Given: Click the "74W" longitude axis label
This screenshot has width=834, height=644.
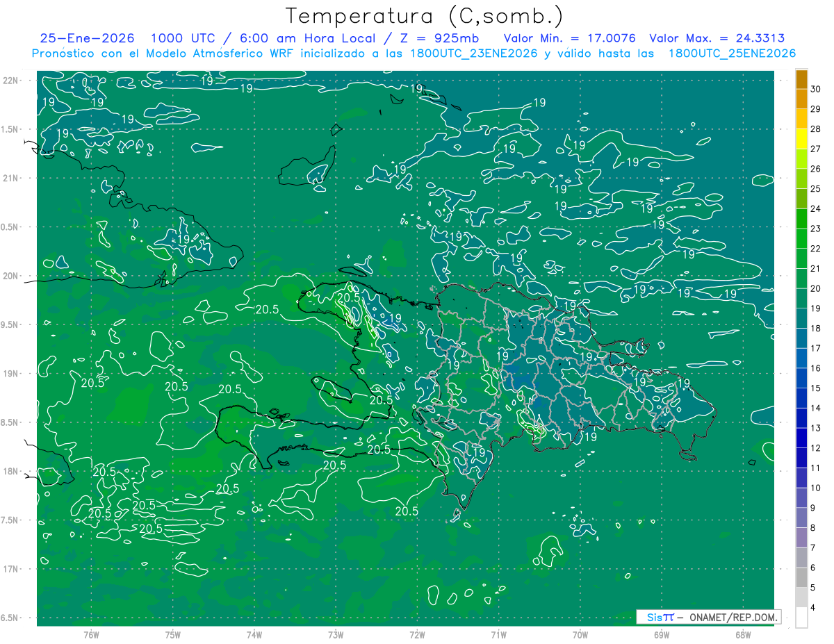Looking at the screenshot, I should click(x=254, y=635).
